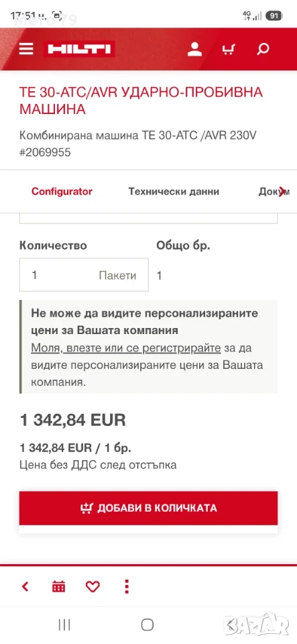Click the product title heading
This screenshot has width=297, height=644.
coord(141,101)
